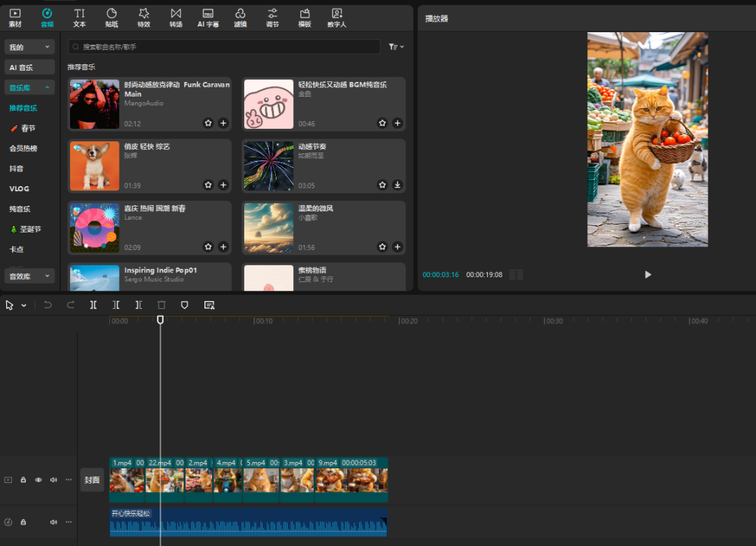Expand the 音效库 sound effects section
The width and height of the screenshot is (756, 546).
[x=29, y=276]
